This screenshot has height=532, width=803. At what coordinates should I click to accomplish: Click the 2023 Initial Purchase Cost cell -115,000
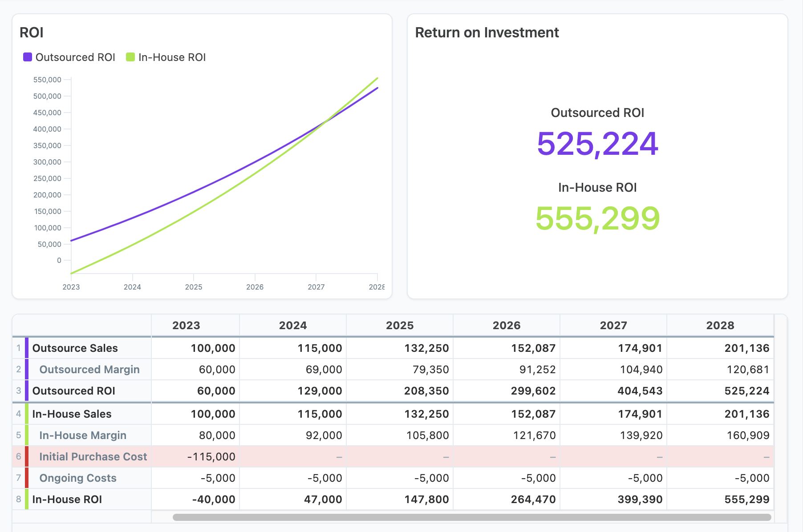click(x=211, y=457)
